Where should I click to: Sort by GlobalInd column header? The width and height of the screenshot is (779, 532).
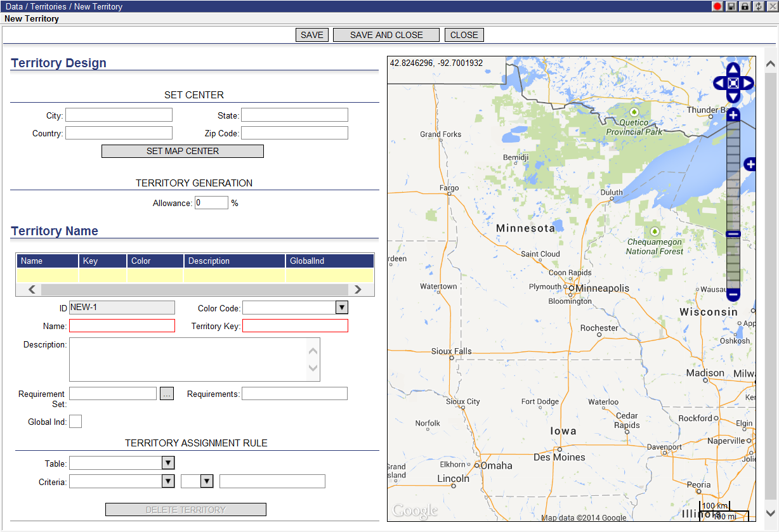click(x=330, y=261)
